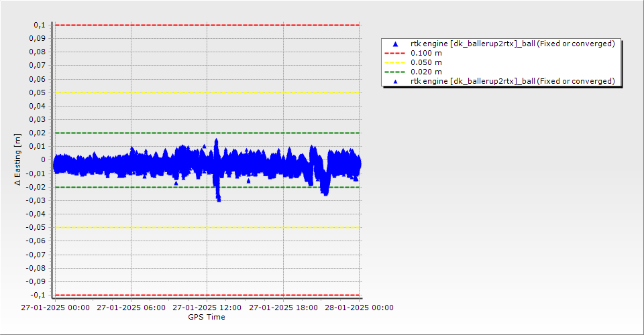Screen dimensions: 644x335
Task: Click the positive '0,07' y-axis tick label
Action: (38, 66)
